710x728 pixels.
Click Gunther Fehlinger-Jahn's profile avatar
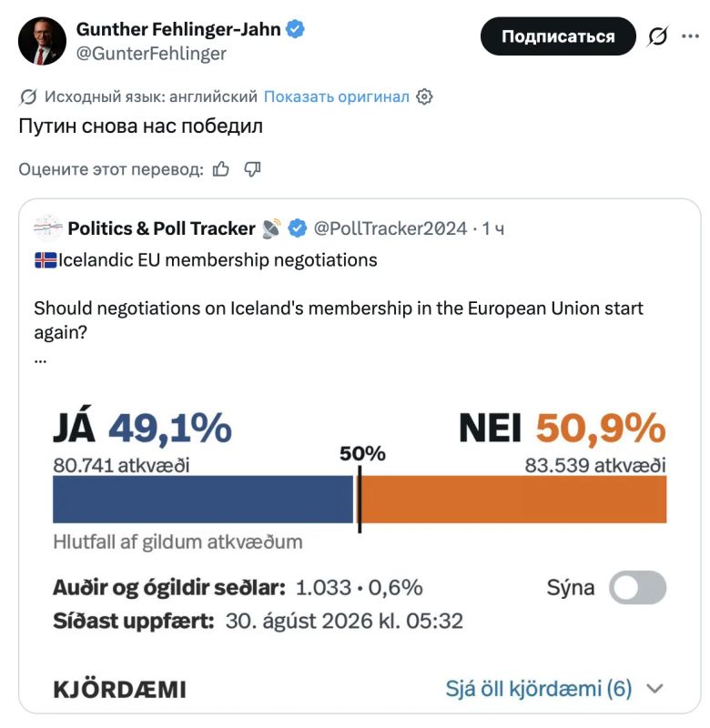click(x=42, y=41)
